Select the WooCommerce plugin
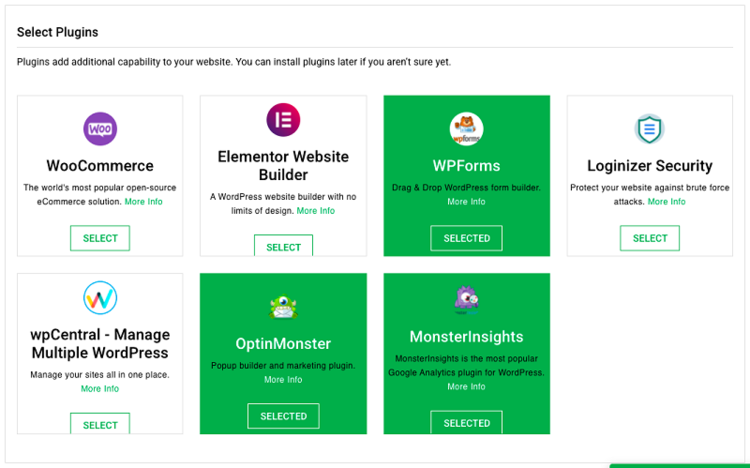The height and width of the screenshot is (468, 750). point(100,238)
